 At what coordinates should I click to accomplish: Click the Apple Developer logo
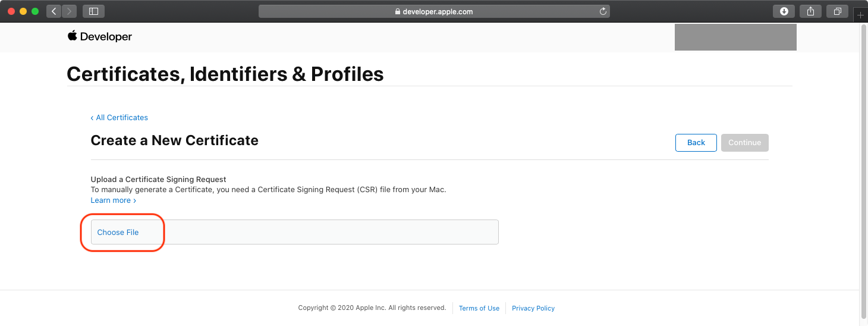(x=100, y=37)
